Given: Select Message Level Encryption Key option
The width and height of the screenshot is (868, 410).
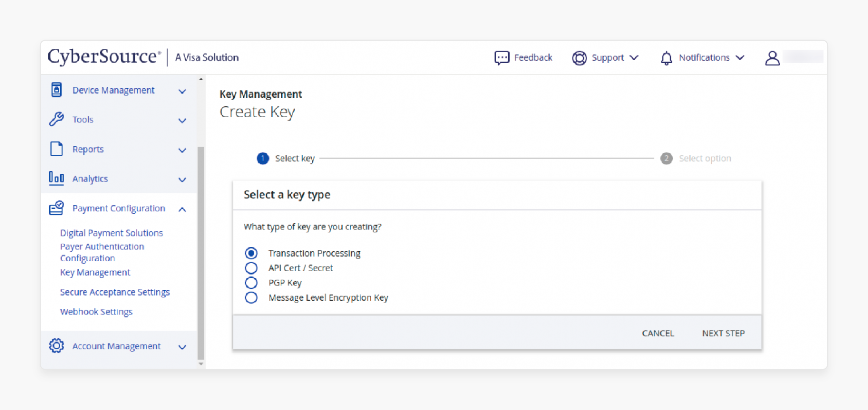Looking at the screenshot, I should [x=251, y=297].
